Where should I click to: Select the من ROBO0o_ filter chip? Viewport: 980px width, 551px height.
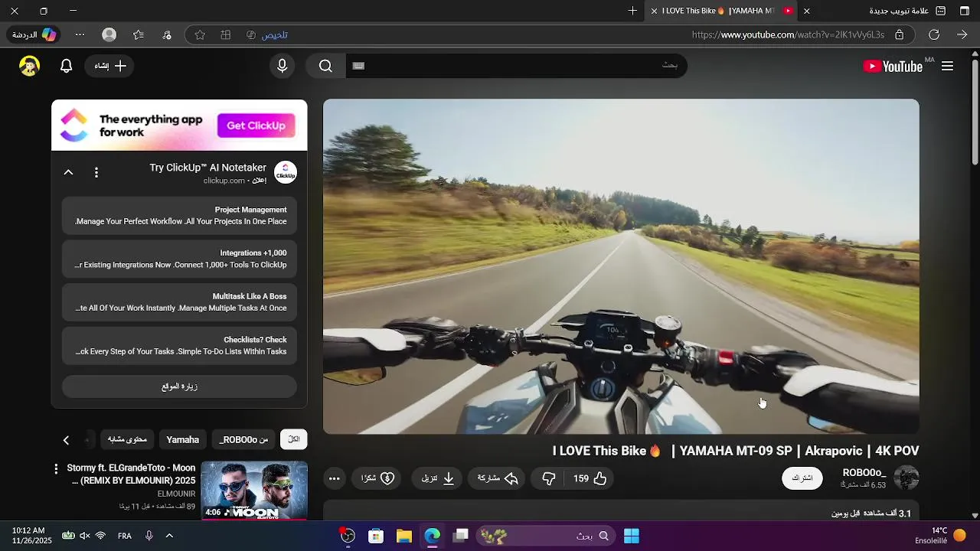(243, 439)
